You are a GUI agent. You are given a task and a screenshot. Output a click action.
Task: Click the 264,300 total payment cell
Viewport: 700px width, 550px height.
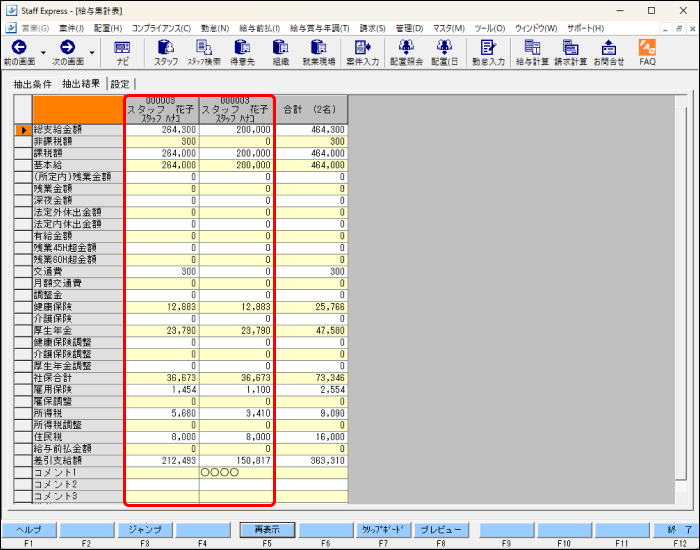[x=162, y=130]
